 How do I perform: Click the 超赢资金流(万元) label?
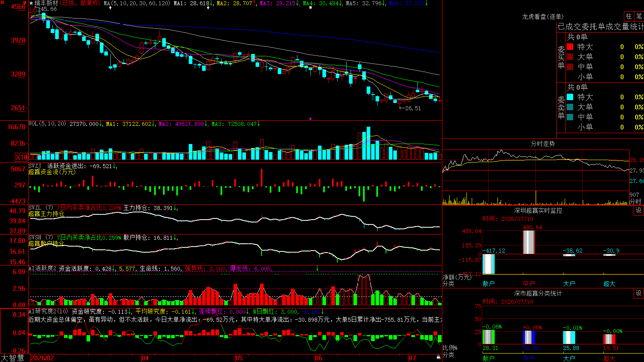pos(52,172)
